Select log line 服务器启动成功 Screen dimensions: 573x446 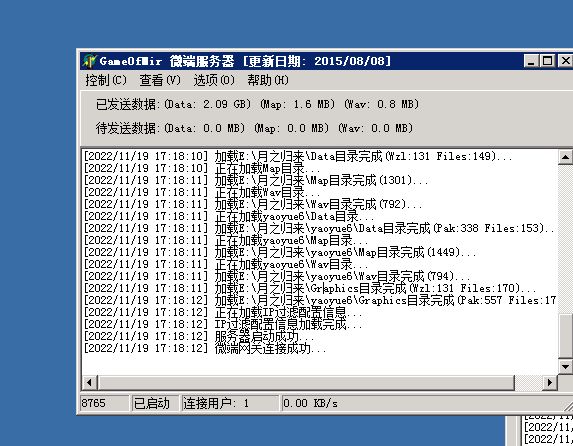tap(199, 336)
